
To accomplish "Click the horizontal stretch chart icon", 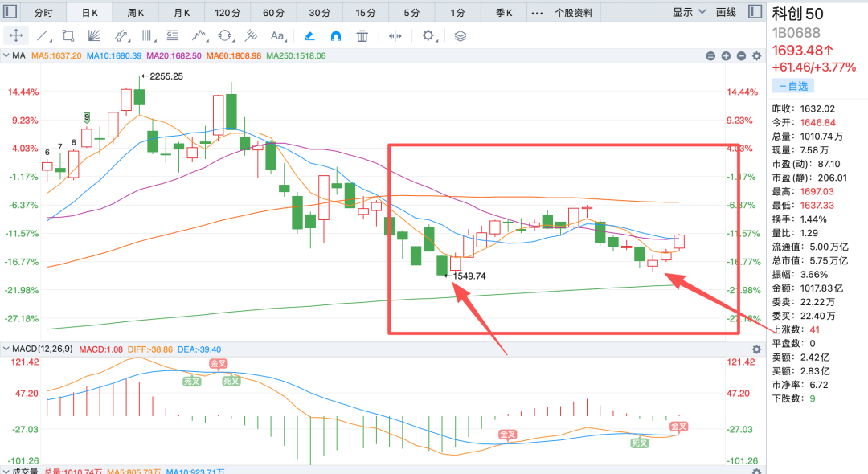I will 395,36.
